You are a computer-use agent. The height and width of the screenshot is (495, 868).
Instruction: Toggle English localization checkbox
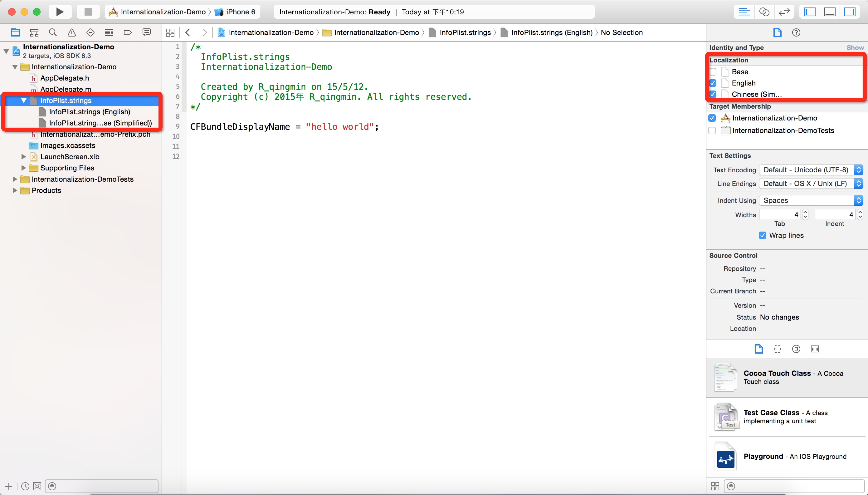click(714, 83)
